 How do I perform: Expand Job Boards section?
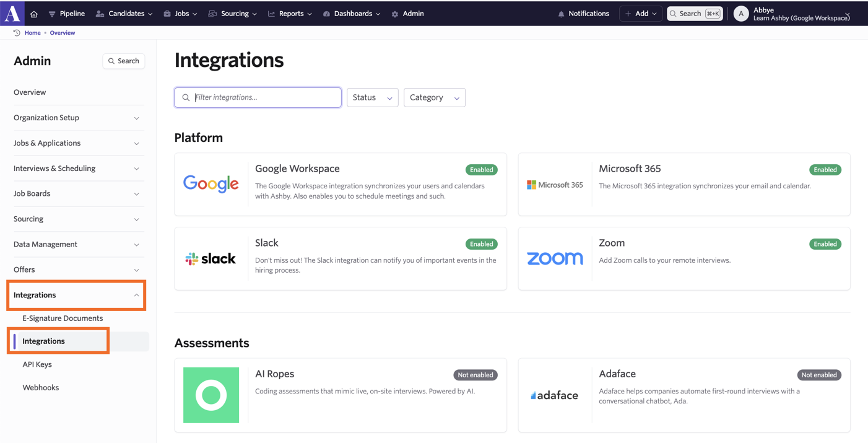pos(77,194)
